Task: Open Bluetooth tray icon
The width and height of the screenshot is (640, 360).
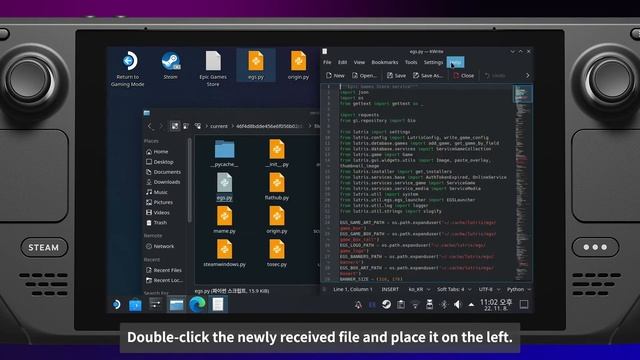Action: click(444, 304)
